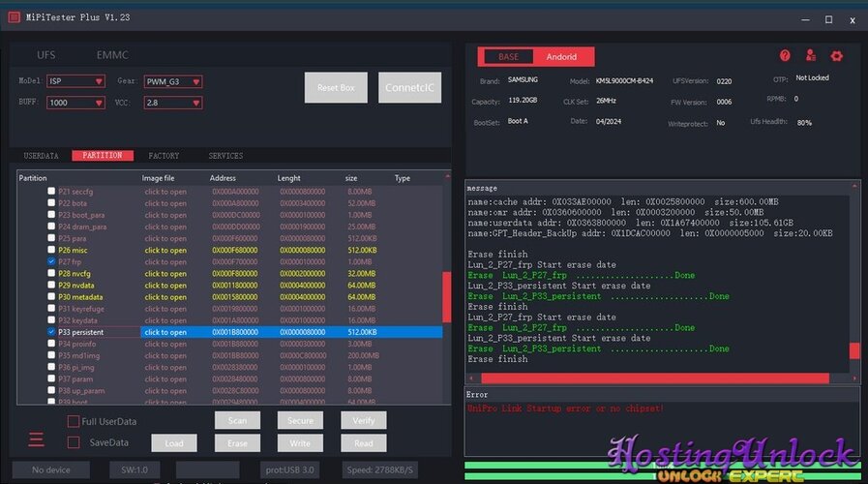868x484 pixels.
Task: Click the Type column header
Action: 403,178
